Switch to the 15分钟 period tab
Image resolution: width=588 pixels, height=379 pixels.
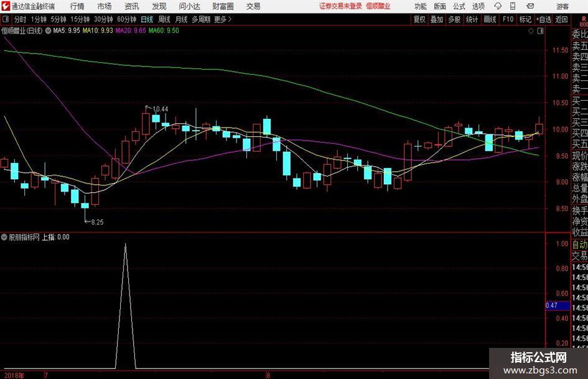coord(80,19)
